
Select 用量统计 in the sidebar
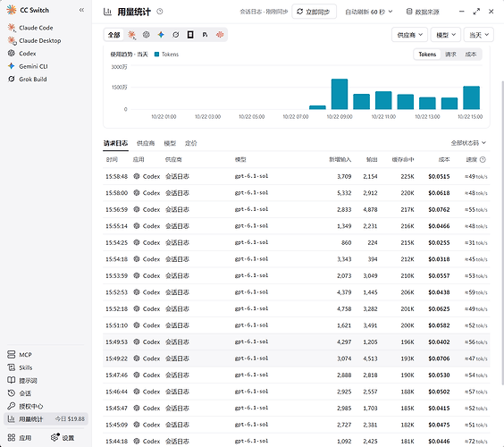coord(46,418)
